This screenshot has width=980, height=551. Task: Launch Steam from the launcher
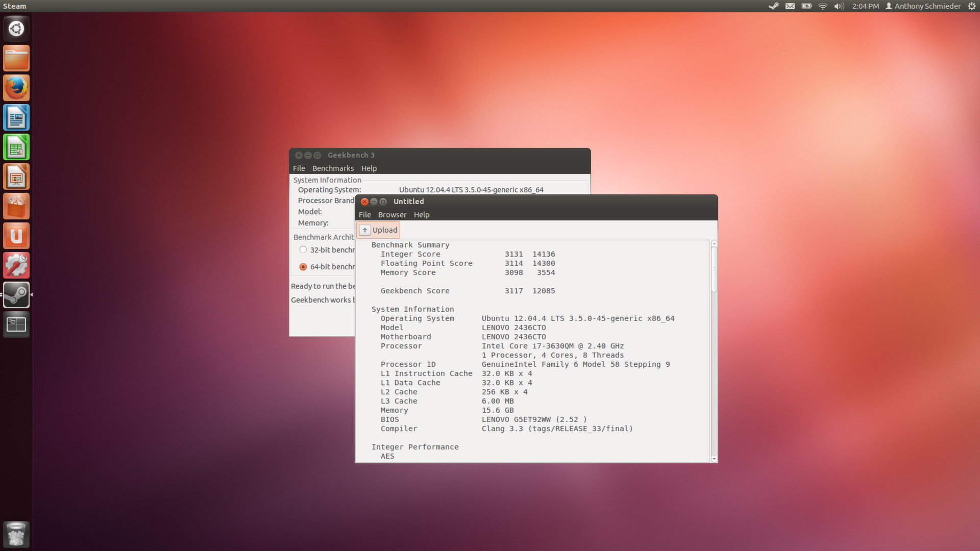tap(16, 294)
